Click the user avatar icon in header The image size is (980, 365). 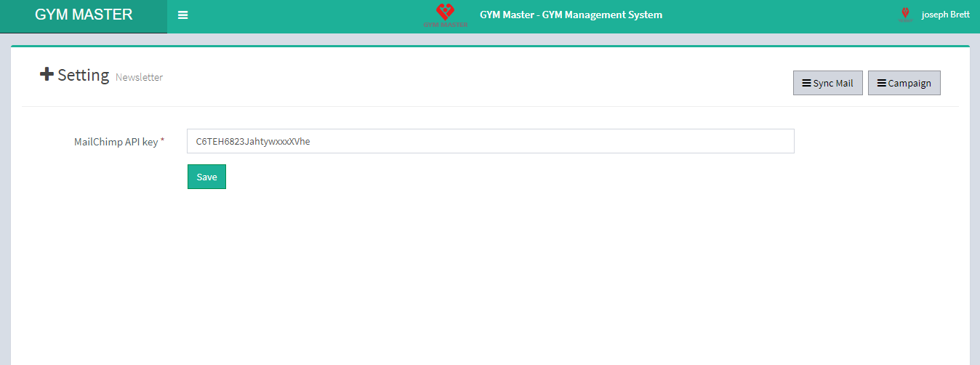click(x=905, y=15)
